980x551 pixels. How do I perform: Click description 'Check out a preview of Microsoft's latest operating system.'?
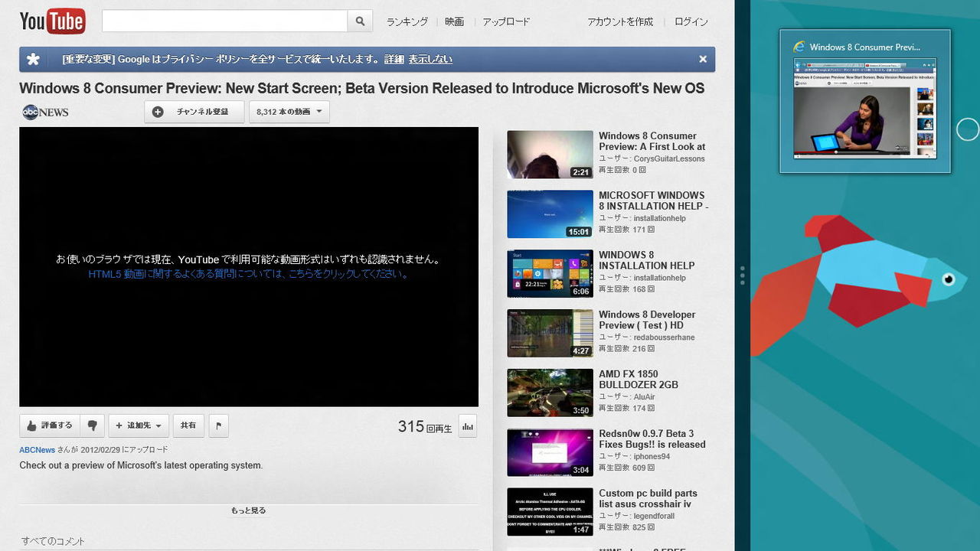[x=141, y=465]
